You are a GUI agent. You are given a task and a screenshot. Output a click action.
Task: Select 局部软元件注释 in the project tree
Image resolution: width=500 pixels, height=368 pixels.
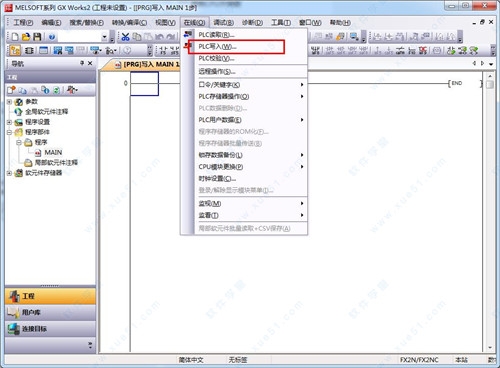56,163
